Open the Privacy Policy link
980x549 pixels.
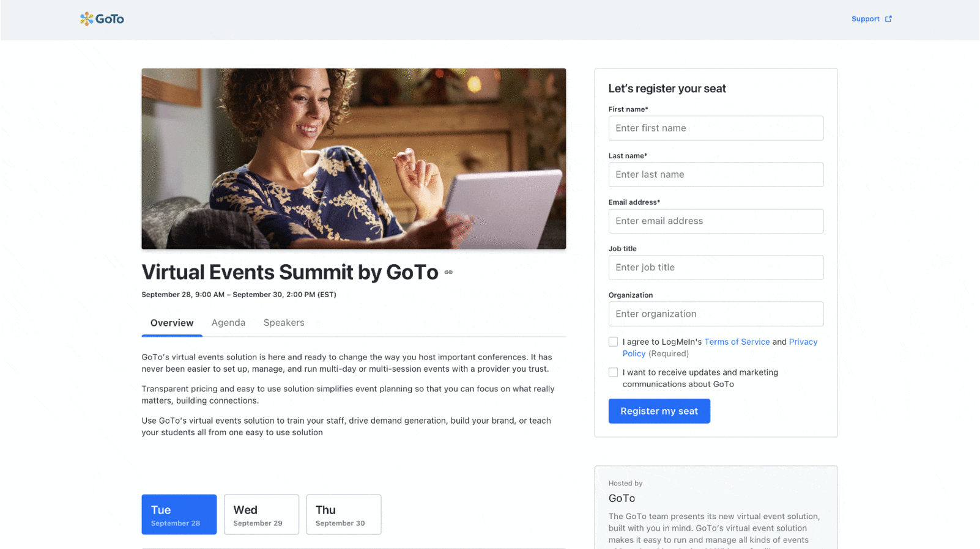[803, 342]
